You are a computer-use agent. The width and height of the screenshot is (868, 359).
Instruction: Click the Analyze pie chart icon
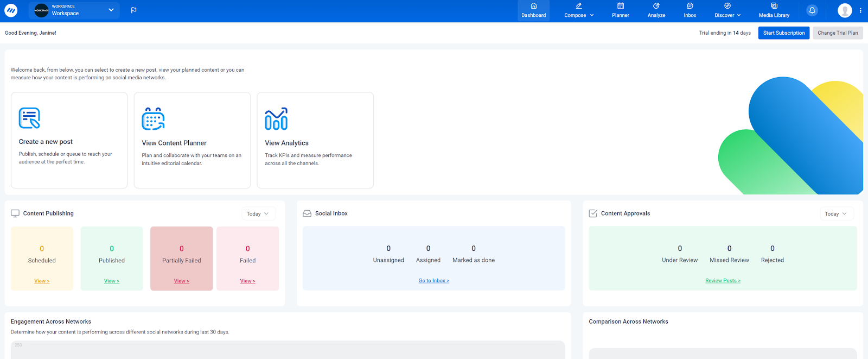click(656, 6)
